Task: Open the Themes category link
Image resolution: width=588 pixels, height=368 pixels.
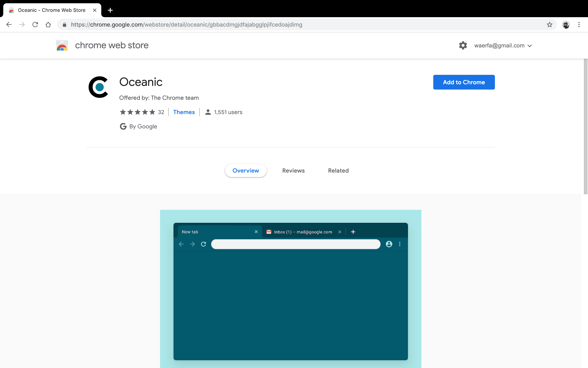Action: click(184, 112)
